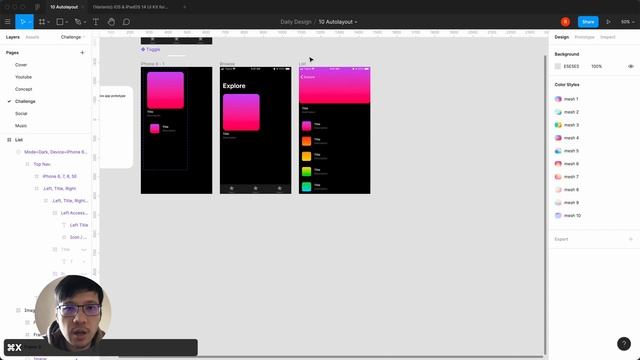Click the mesh 3 style icon
Viewport: 640px width, 360px height.
[x=558, y=125]
